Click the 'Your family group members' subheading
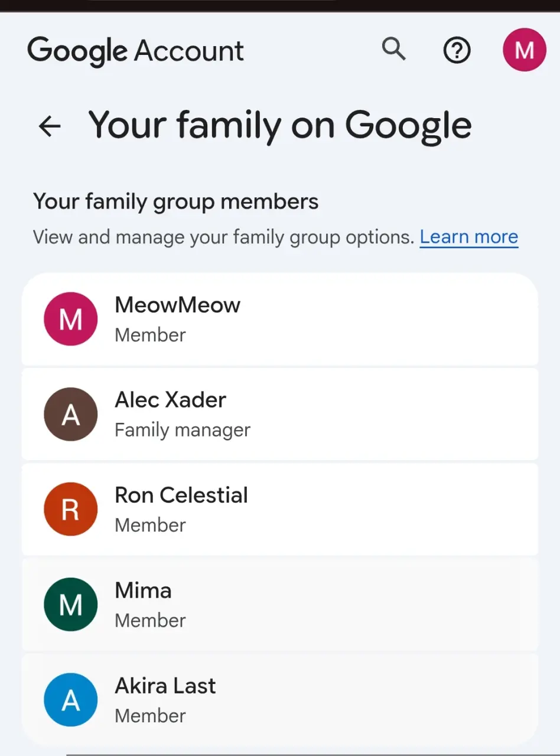The width and height of the screenshot is (560, 756). pos(176,202)
